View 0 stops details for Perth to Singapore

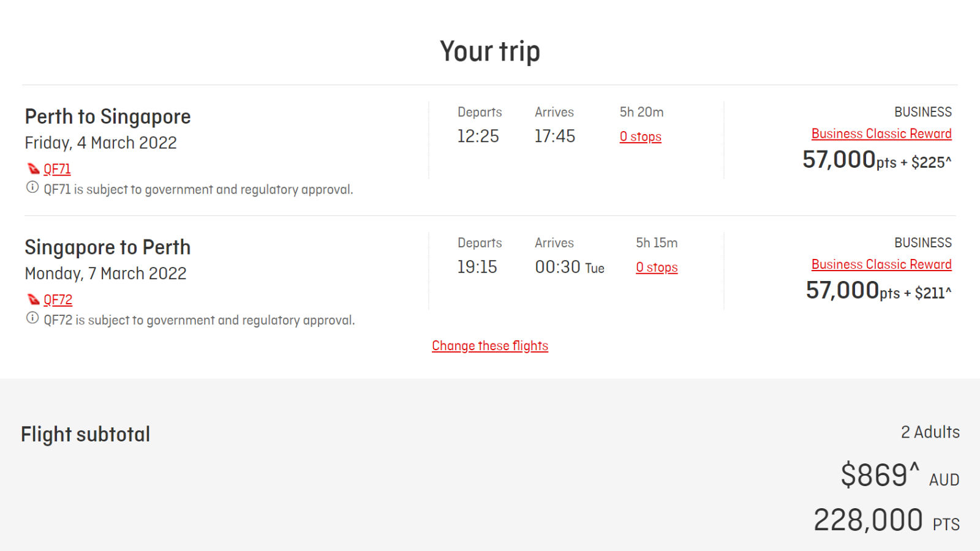tap(641, 137)
